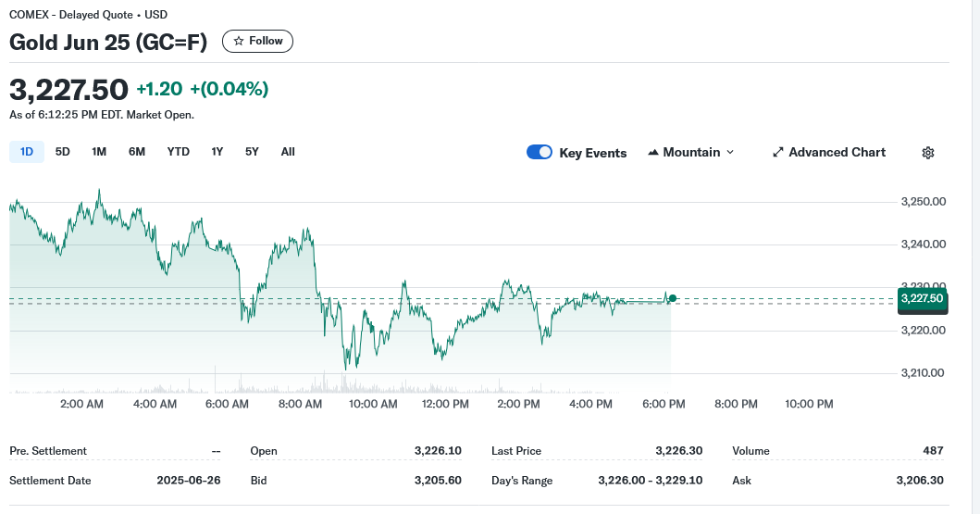980x514 pixels.
Task: Click the large 3,227.50 price
Action: (68, 90)
